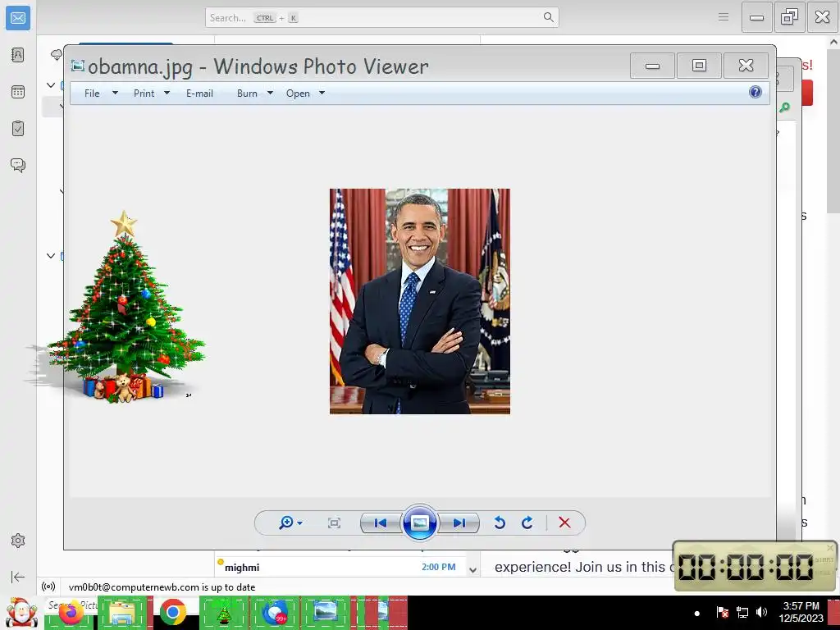Click the 00:00:00 timer display
This screenshot has height=630, width=840.
click(x=745, y=567)
